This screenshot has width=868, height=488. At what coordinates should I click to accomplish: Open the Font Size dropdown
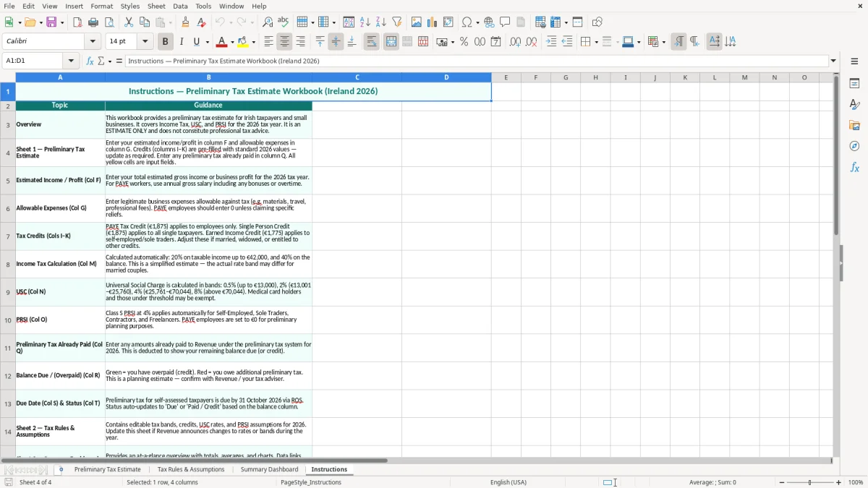pyautogui.click(x=145, y=42)
